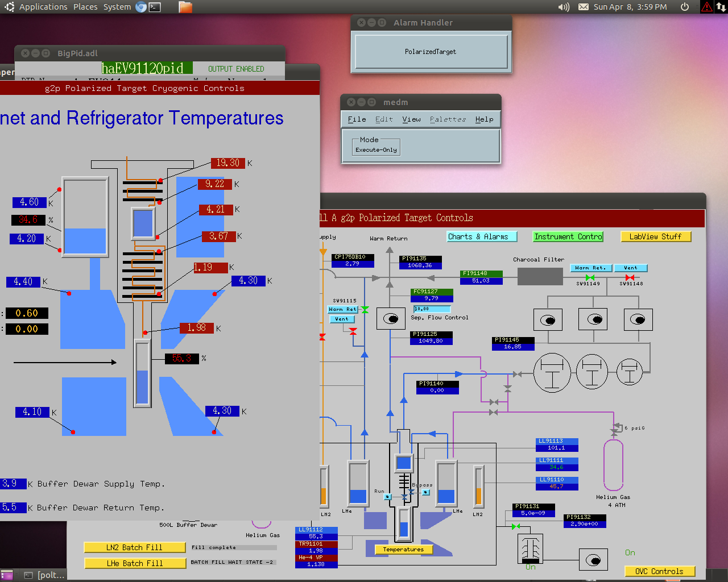Launch the terminal from top panel
The width and height of the screenshot is (728, 582).
(155, 7)
